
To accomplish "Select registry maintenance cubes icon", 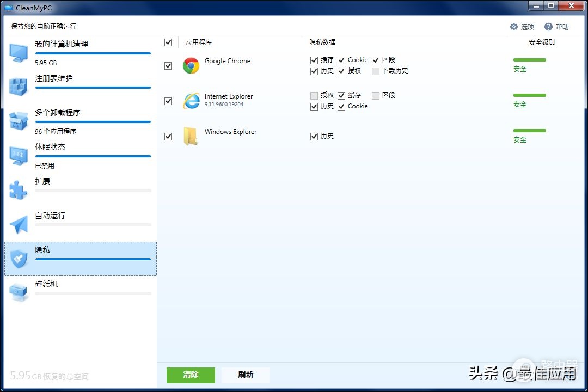I will 19,87.
